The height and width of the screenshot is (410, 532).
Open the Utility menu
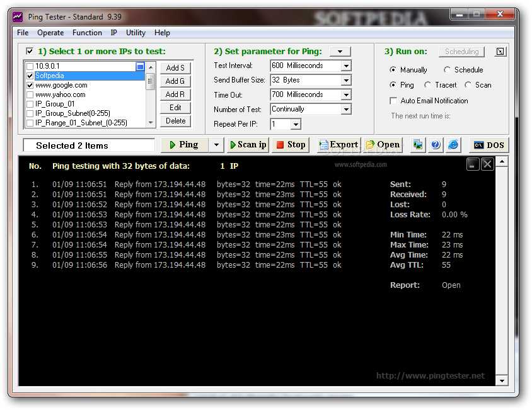[136, 33]
